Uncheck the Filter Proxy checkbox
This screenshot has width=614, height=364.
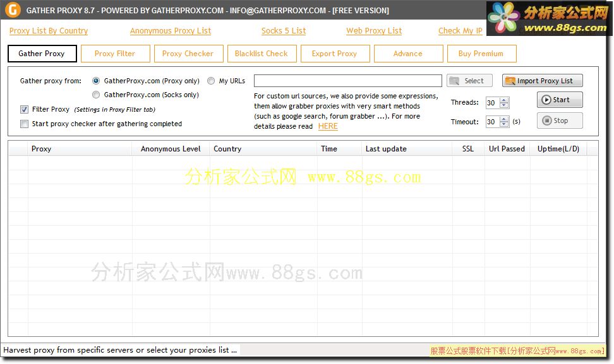(x=24, y=110)
